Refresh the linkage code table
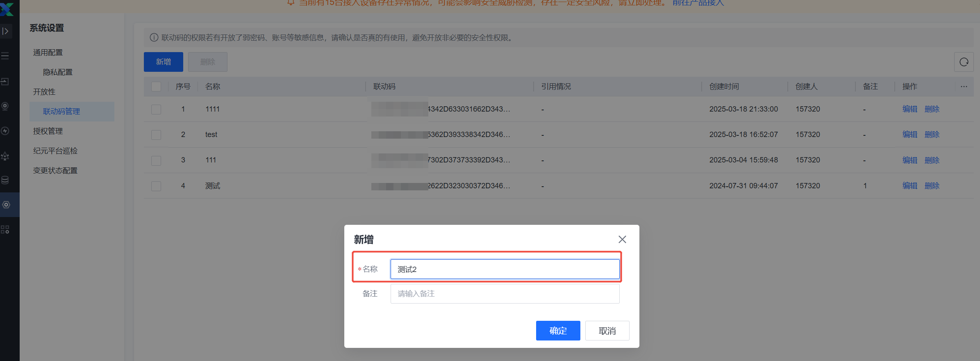This screenshot has height=361, width=980. [x=964, y=62]
